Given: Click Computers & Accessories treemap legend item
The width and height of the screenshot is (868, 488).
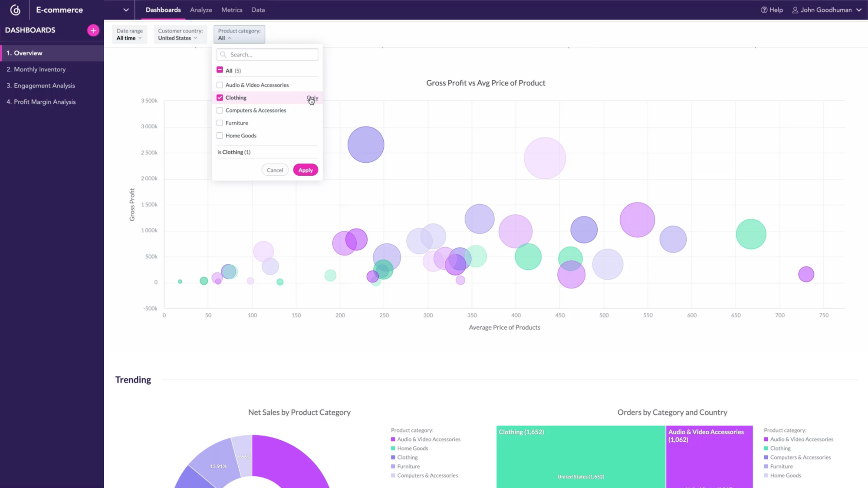Looking at the screenshot, I should click(x=797, y=457).
